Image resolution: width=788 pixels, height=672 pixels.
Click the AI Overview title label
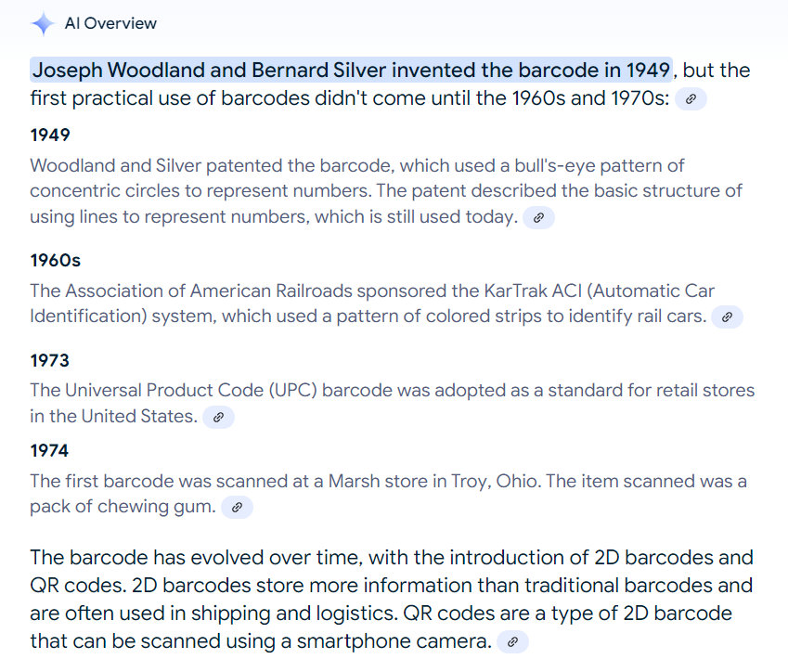click(x=110, y=24)
